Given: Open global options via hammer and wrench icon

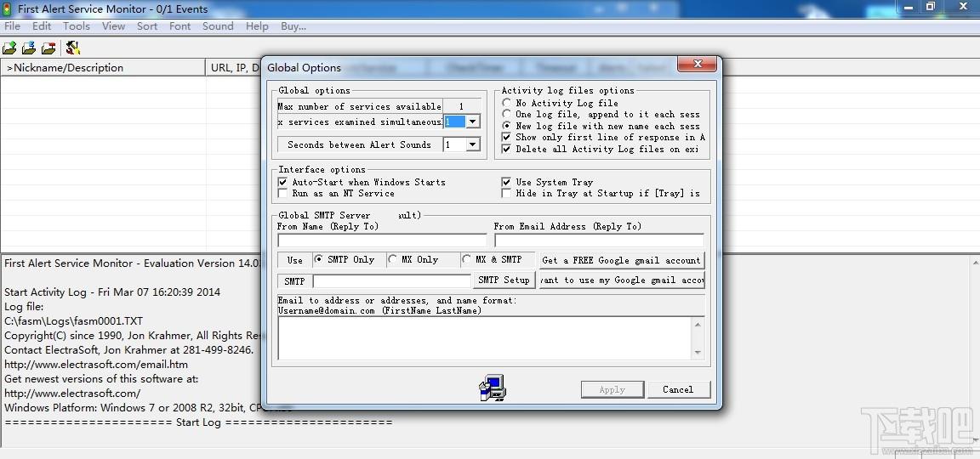Looking at the screenshot, I should coord(72,48).
